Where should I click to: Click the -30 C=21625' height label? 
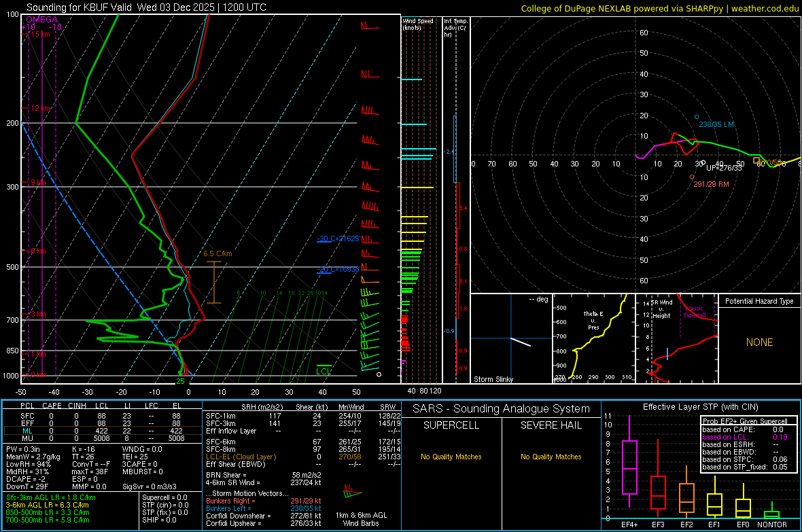point(338,239)
